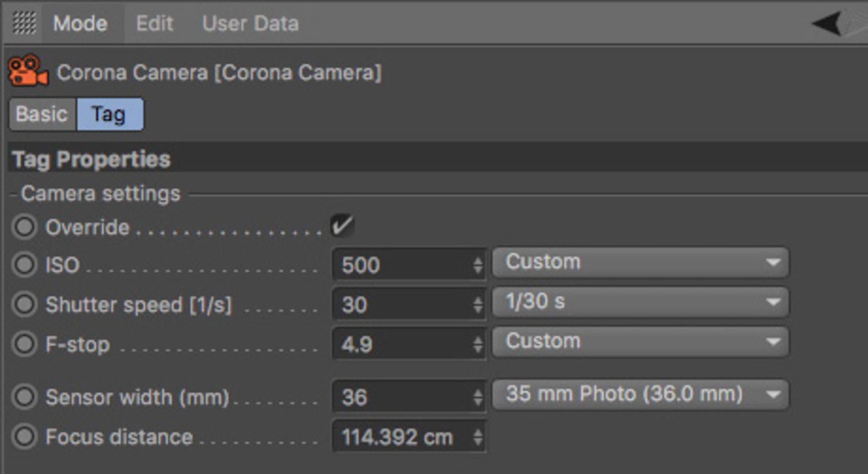The width and height of the screenshot is (868, 474).
Task: Click the Shutter speed stepper arrows
Action: point(478,305)
